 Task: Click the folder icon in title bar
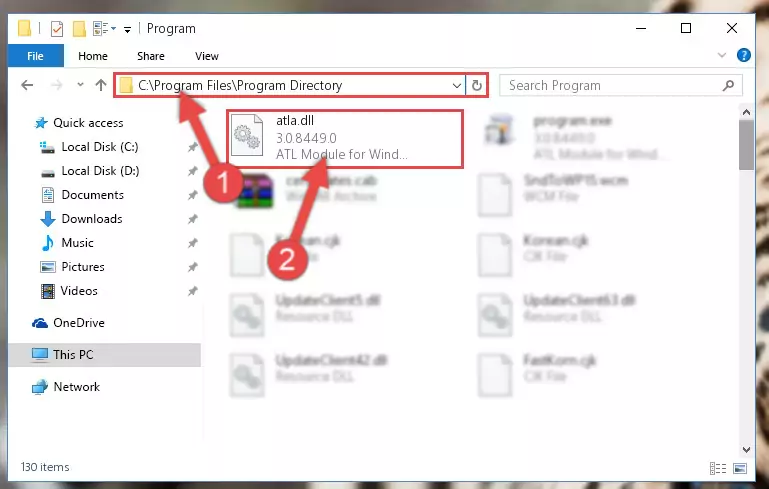pos(24,28)
